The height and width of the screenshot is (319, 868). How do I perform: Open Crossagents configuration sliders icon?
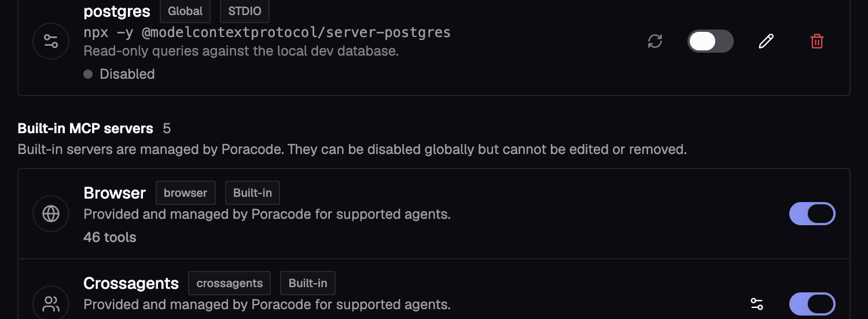pyautogui.click(x=757, y=304)
